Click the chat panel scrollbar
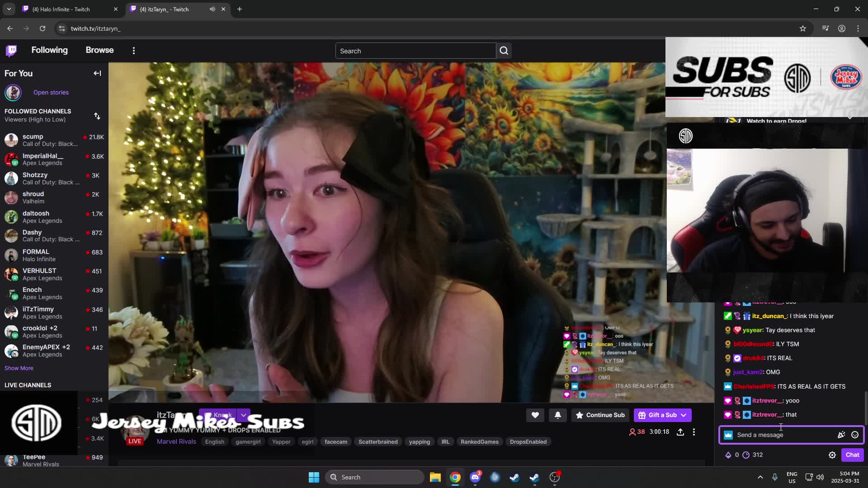Screen dimensions: 868x488 866,408
